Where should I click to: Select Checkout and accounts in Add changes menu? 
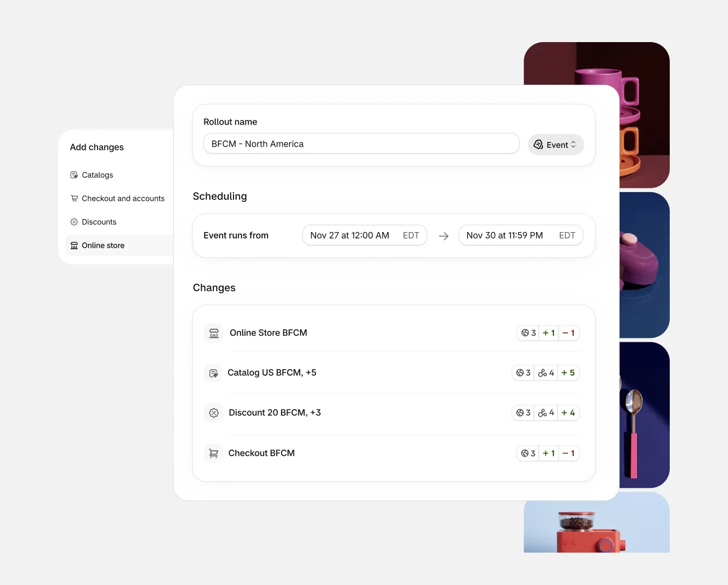point(119,199)
